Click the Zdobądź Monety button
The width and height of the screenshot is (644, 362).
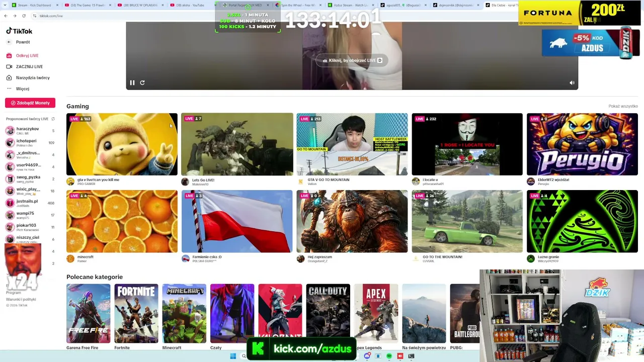[30, 103]
